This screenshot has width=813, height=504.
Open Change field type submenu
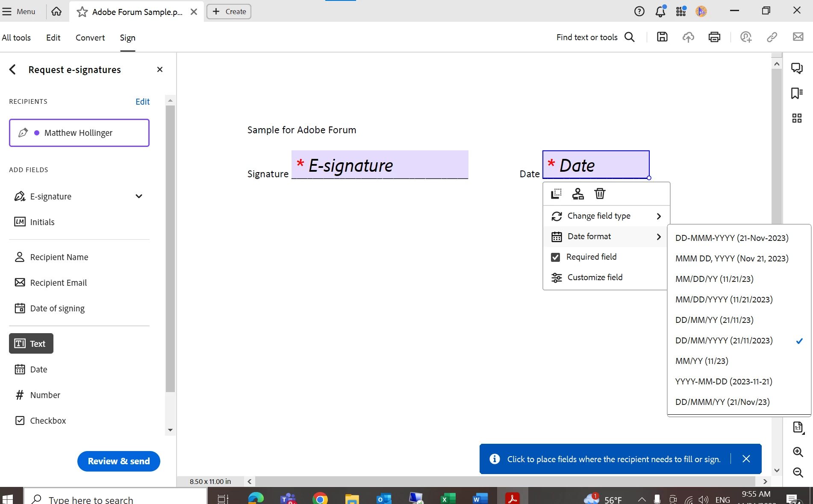606,216
